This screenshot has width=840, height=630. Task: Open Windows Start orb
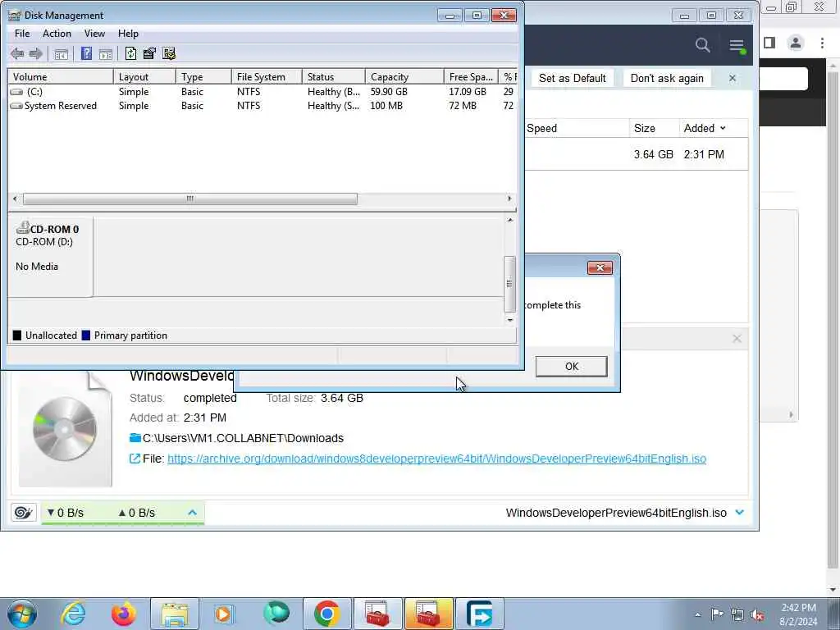[x=22, y=614]
